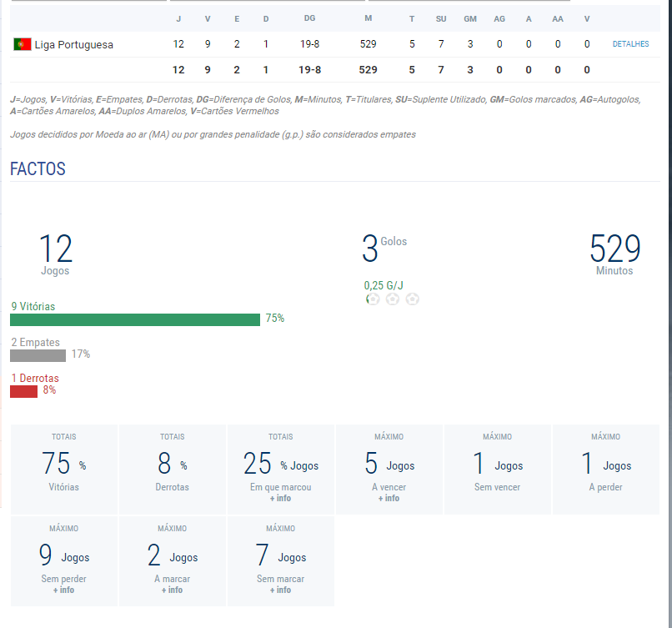Open Liga Portuguesa competition link
The width and height of the screenshot is (672, 628).
tap(73, 44)
